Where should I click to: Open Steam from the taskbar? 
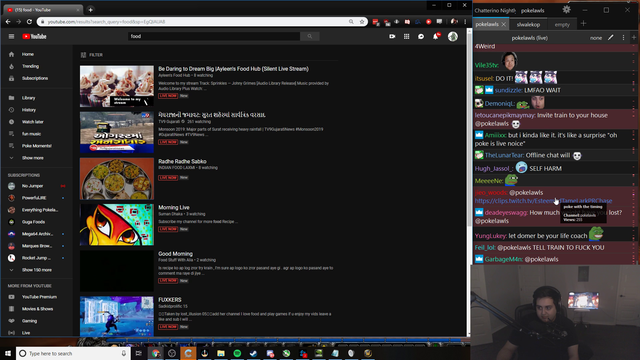(x=253, y=353)
